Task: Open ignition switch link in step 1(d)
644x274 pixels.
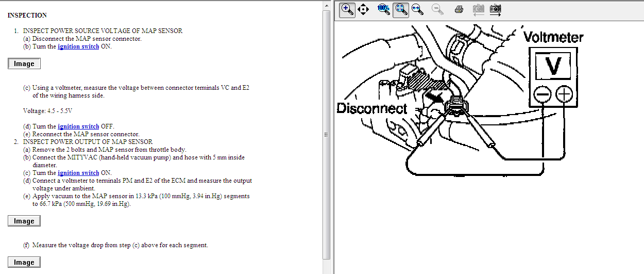Action: tap(78, 126)
